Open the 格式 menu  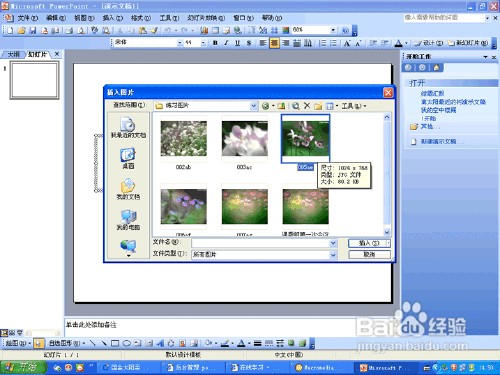pyautogui.click(x=141, y=18)
